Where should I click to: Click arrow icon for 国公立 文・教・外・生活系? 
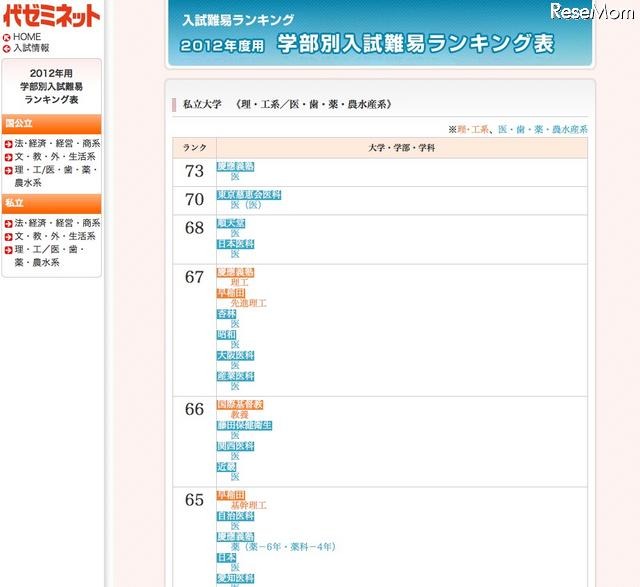pyautogui.click(x=8, y=157)
